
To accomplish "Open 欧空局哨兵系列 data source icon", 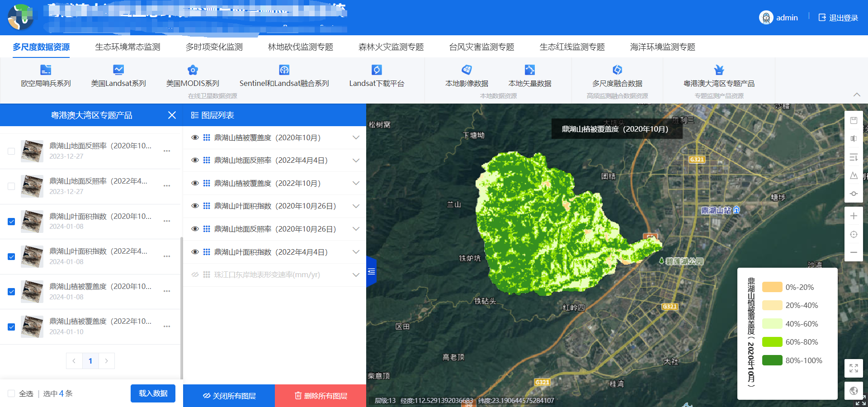I will click(x=46, y=70).
